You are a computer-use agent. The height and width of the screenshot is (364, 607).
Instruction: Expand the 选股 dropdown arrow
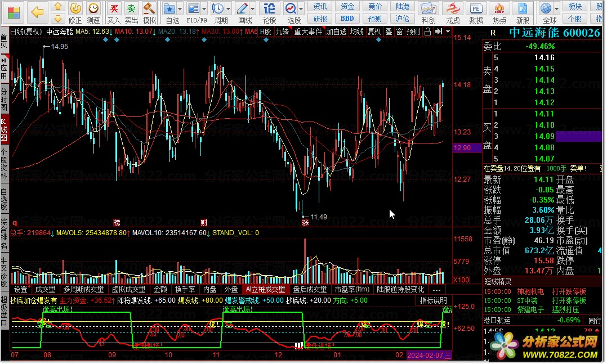pos(301,8)
